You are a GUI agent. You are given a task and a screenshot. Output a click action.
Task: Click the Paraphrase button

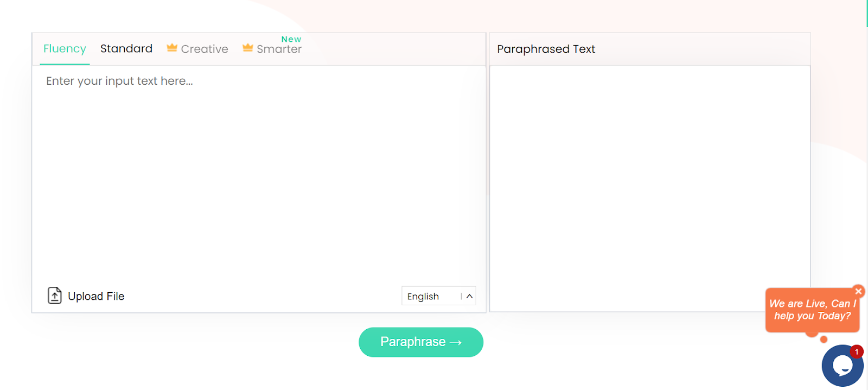tap(421, 342)
